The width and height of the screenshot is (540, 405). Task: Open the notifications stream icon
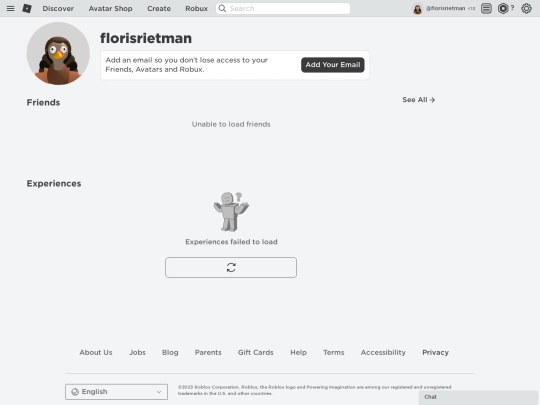coord(486,8)
